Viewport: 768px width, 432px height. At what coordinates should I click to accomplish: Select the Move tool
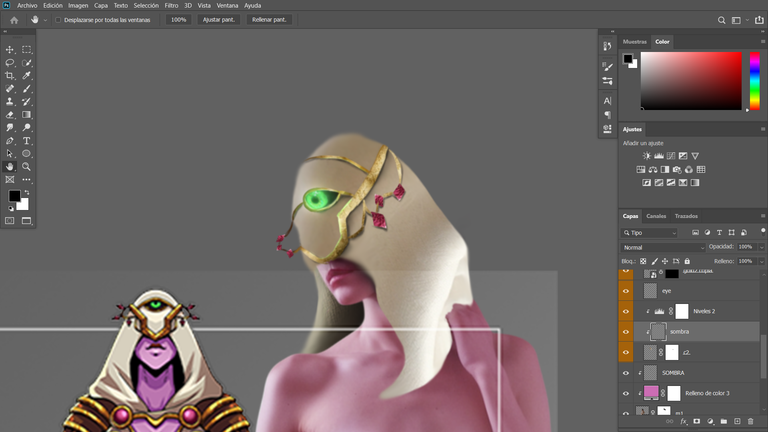click(x=10, y=49)
